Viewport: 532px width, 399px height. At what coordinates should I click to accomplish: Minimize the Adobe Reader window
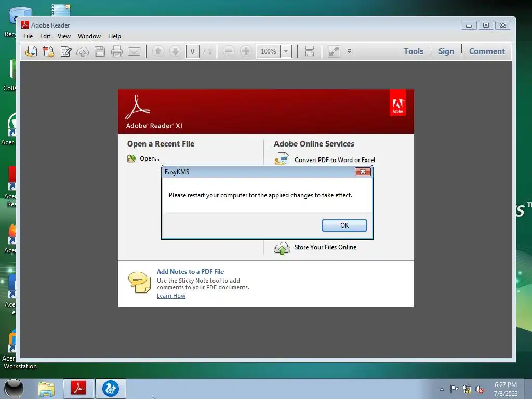(x=469, y=25)
